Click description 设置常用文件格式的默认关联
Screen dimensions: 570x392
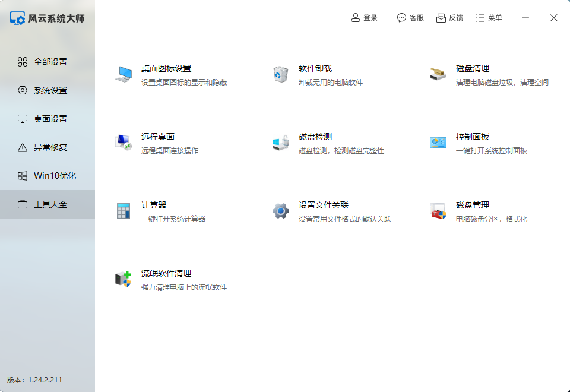(345, 219)
